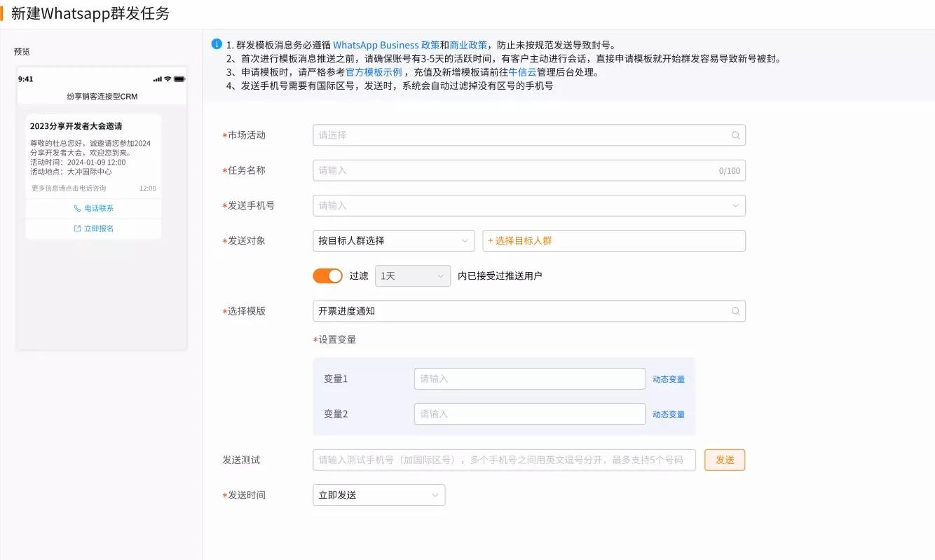The height and width of the screenshot is (560, 935).
Task: Open the WhatsApp Business 政策 link
Action: click(x=386, y=45)
